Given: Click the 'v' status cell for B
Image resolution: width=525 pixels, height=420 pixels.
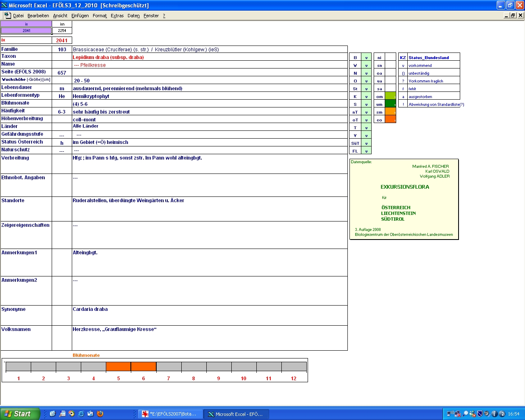Looking at the screenshot, I should click(x=366, y=57).
